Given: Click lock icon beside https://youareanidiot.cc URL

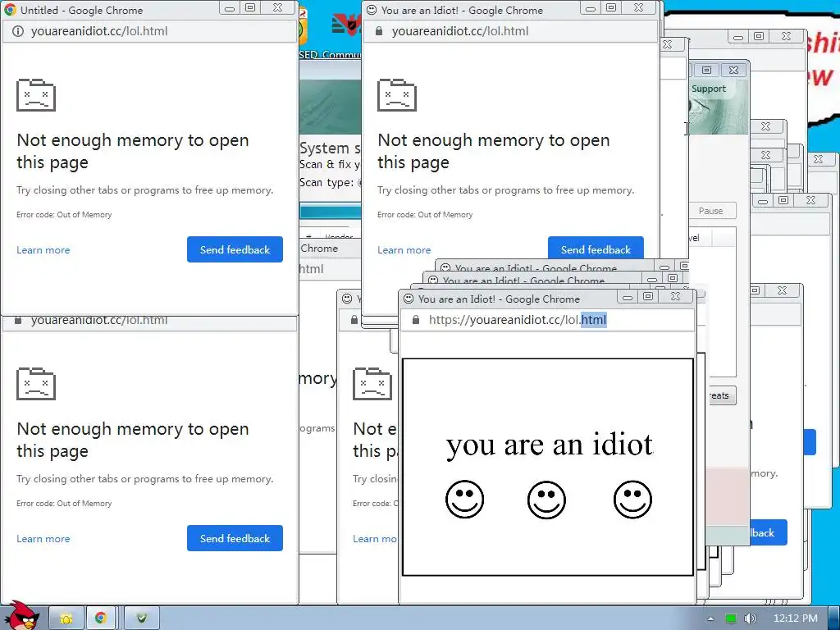Looking at the screenshot, I should tap(416, 320).
